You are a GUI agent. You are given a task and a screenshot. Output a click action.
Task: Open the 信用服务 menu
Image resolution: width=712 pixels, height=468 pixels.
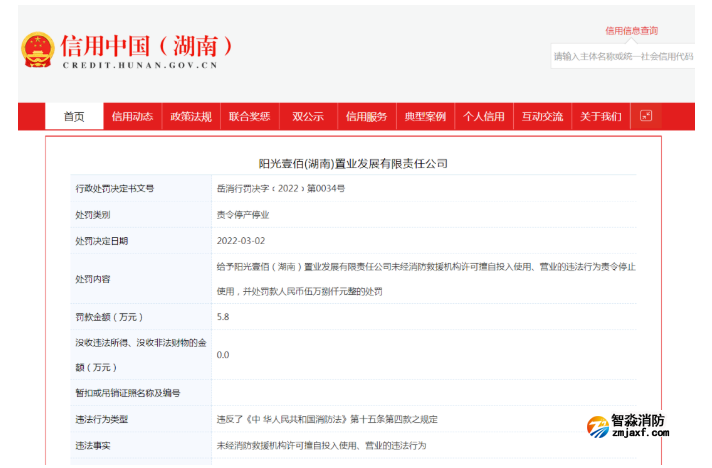pyautogui.click(x=366, y=116)
